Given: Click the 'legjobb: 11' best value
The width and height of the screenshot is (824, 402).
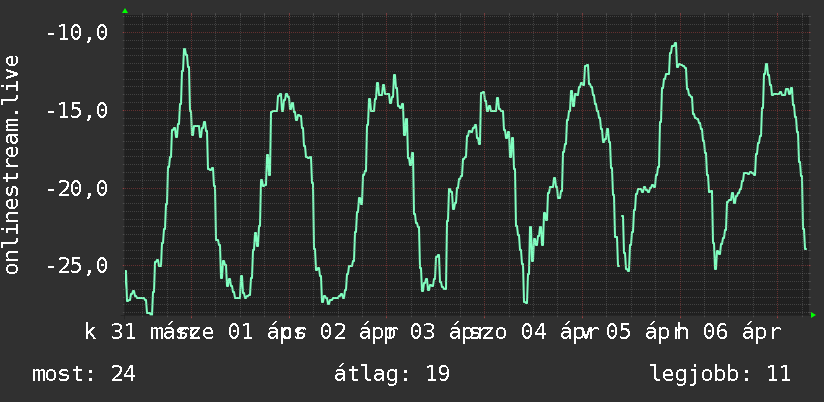Looking at the screenshot, I should pos(720,374).
